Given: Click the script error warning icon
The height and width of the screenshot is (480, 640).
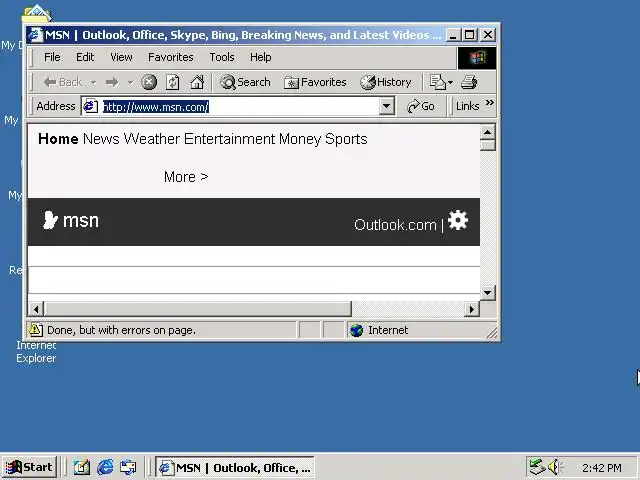Looking at the screenshot, I should point(36,330).
